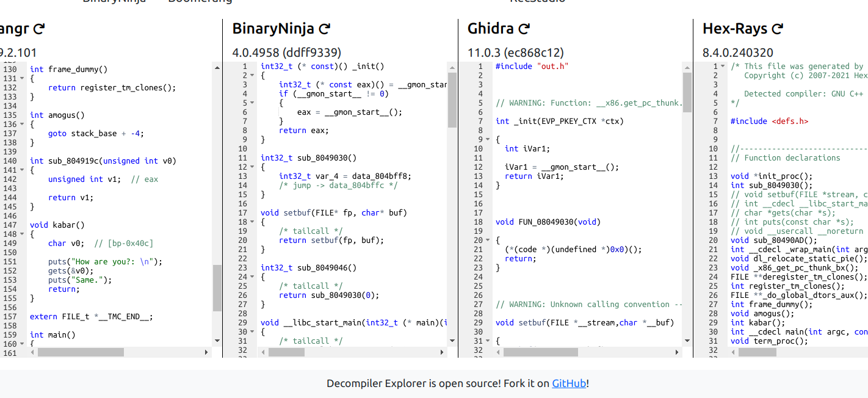The height and width of the screenshot is (398, 868).
Task: Click '/* jump -> data_804bffc */' comment
Action: 338,186
